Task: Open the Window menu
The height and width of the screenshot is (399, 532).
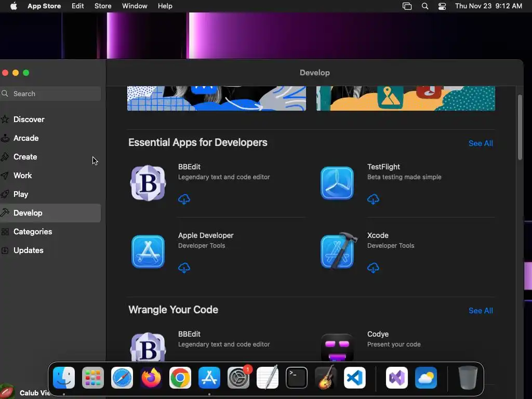Action: 135,6
